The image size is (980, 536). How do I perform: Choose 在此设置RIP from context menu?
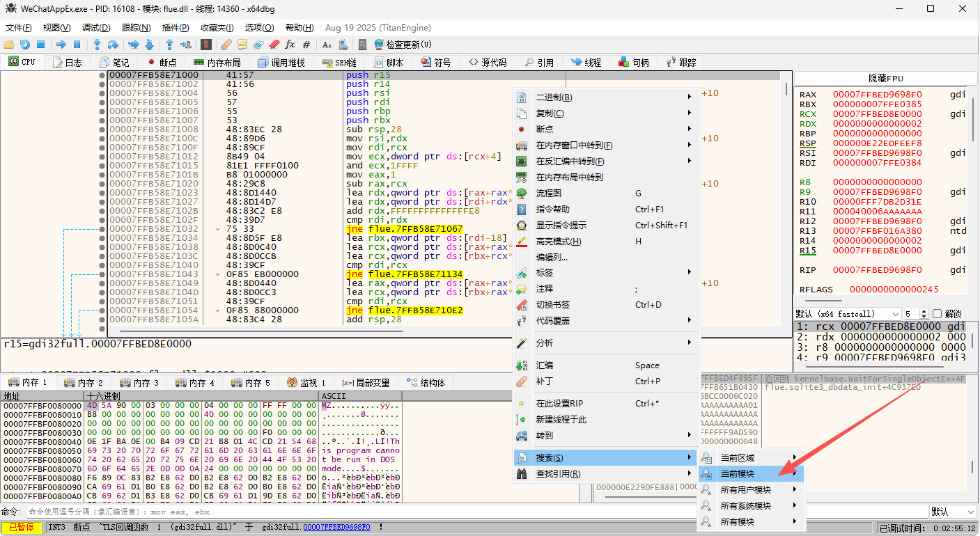pos(605,403)
